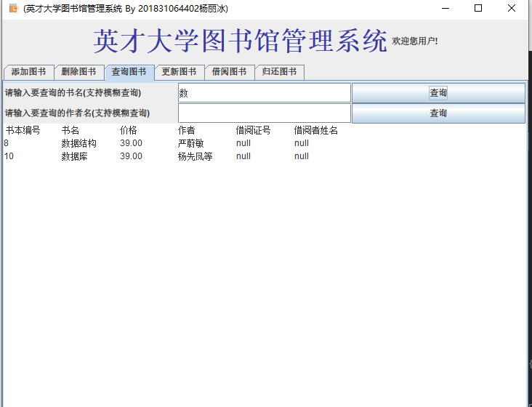Switch to the 添加图书 tab

[29, 72]
